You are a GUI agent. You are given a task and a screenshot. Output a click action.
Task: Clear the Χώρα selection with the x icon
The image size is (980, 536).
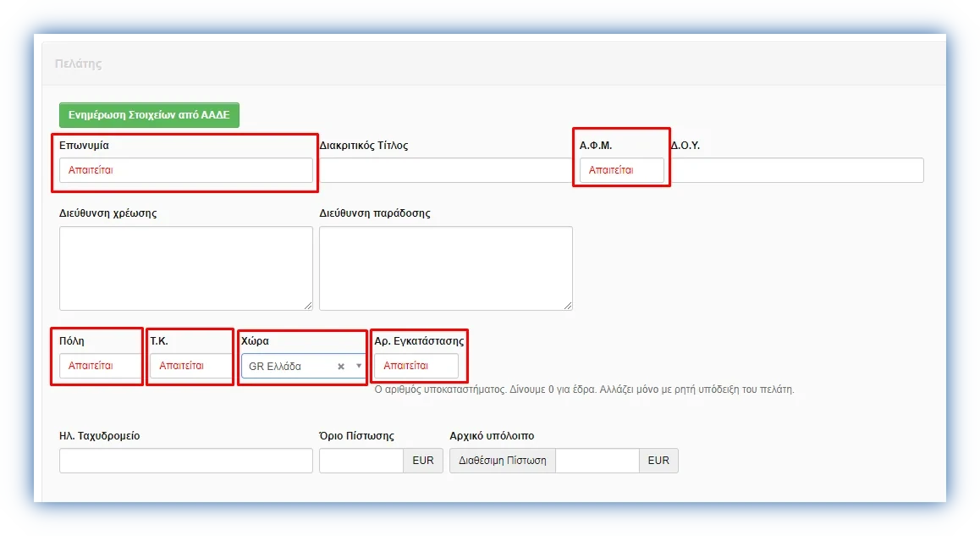(341, 367)
